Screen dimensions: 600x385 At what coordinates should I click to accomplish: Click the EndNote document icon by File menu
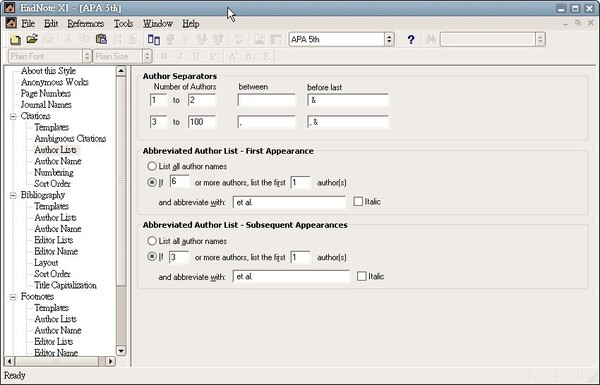[11, 23]
